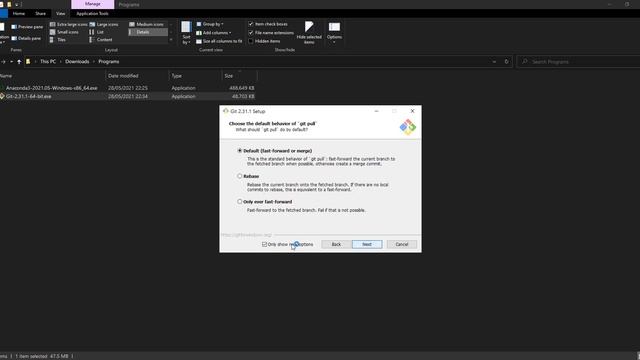
Task: Choose Medium icons layout
Action: (147, 24)
